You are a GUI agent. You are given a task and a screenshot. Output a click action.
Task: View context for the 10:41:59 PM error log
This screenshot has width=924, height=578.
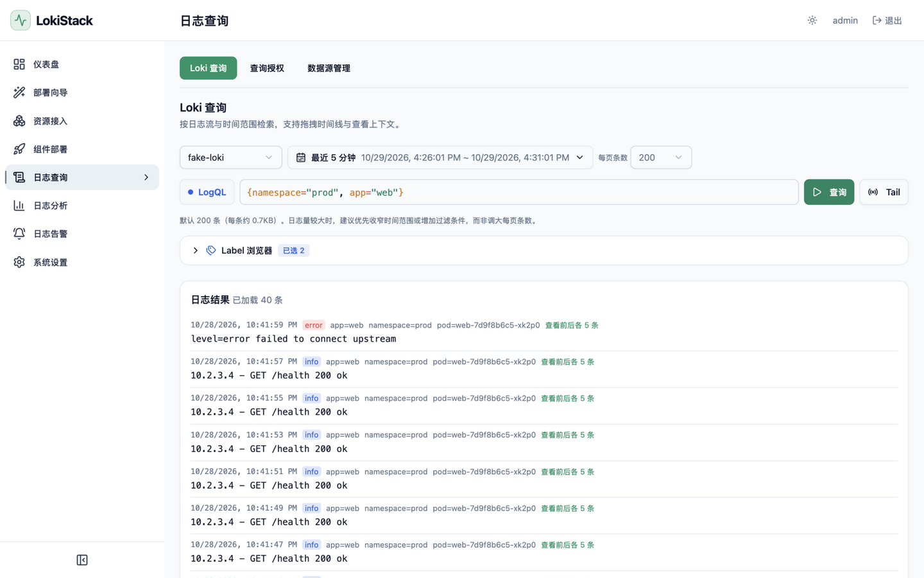[572, 325]
